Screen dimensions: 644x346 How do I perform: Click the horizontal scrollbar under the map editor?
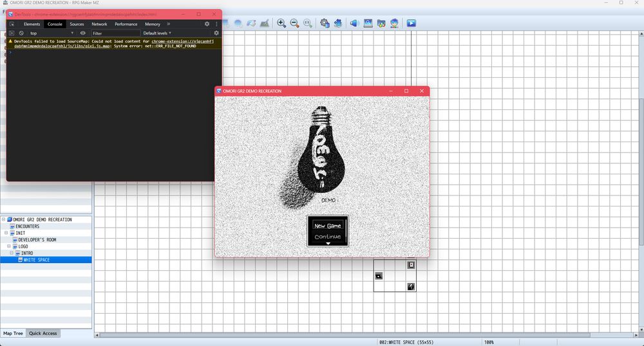coord(345,335)
